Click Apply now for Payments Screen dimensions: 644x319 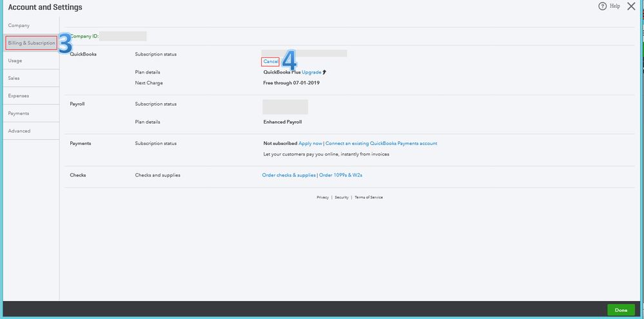click(311, 144)
